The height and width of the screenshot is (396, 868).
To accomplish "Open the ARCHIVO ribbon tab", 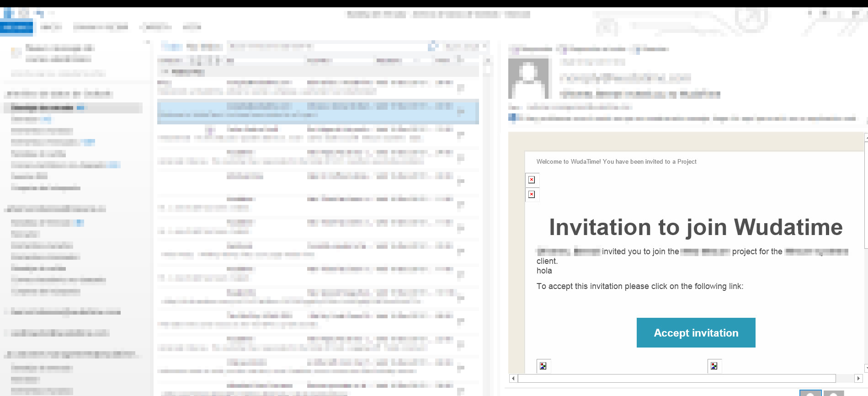I will click(16, 27).
